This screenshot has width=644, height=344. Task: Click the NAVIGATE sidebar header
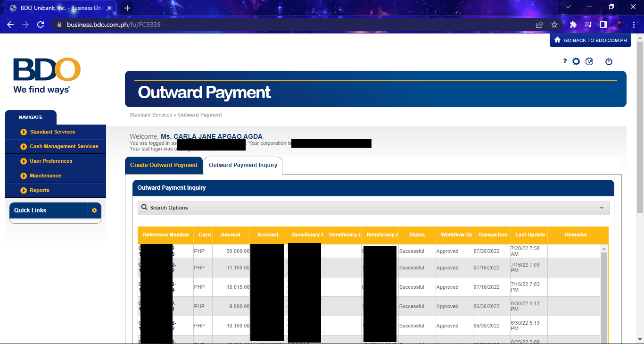(31, 117)
